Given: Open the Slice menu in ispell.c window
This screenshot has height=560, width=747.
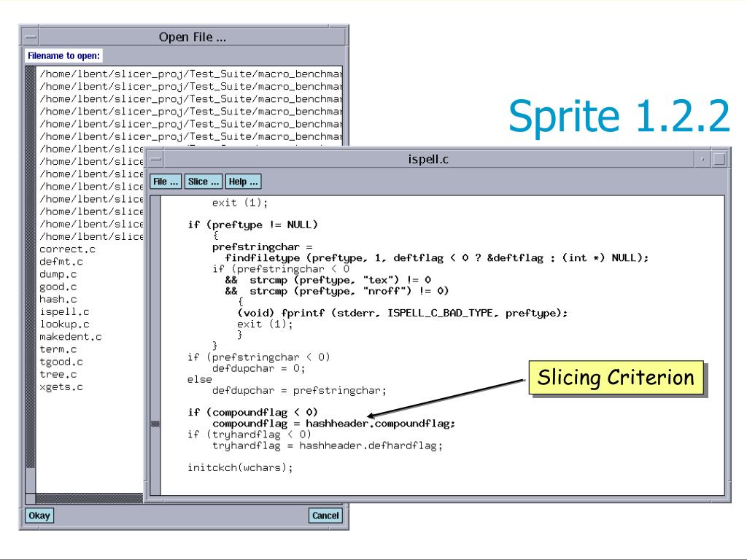Looking at the screenshot, I should coord(204,182).
